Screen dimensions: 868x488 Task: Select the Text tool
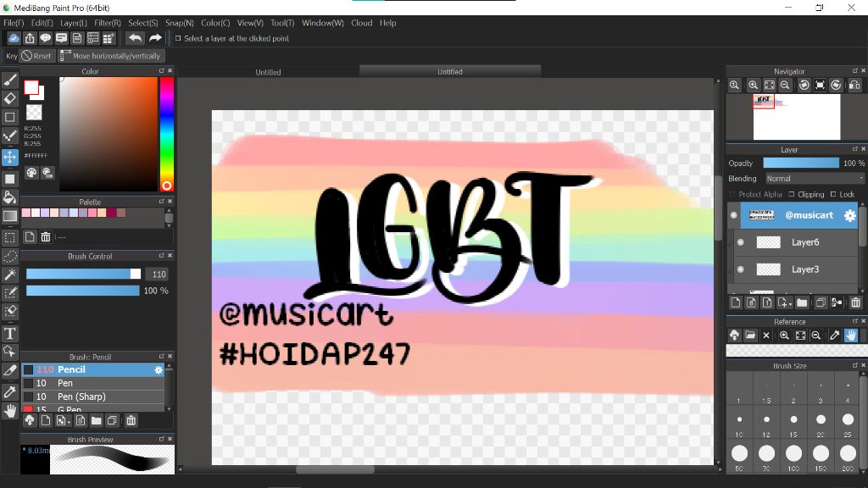click(10, 334)
